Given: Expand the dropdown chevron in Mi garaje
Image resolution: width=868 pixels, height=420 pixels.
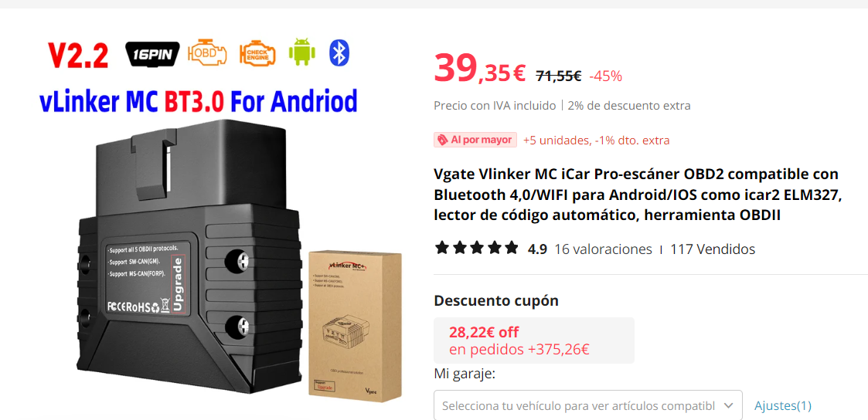Looking at the screenshot, I should click(x=728, y=405).
